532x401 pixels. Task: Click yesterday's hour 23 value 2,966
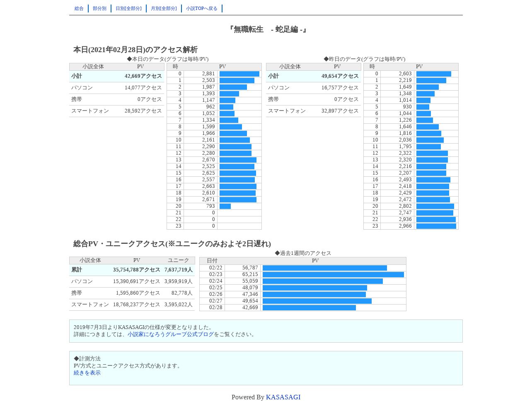click(405, 226)
